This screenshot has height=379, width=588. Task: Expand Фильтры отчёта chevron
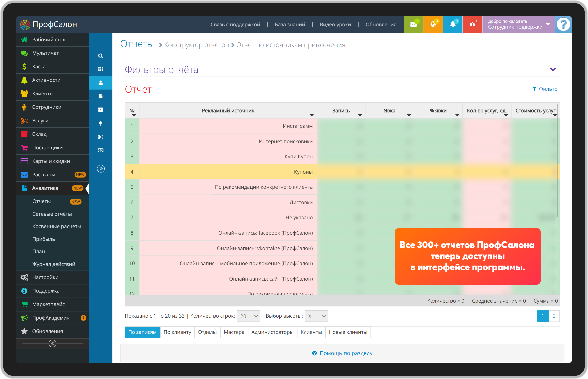(553, 69)
